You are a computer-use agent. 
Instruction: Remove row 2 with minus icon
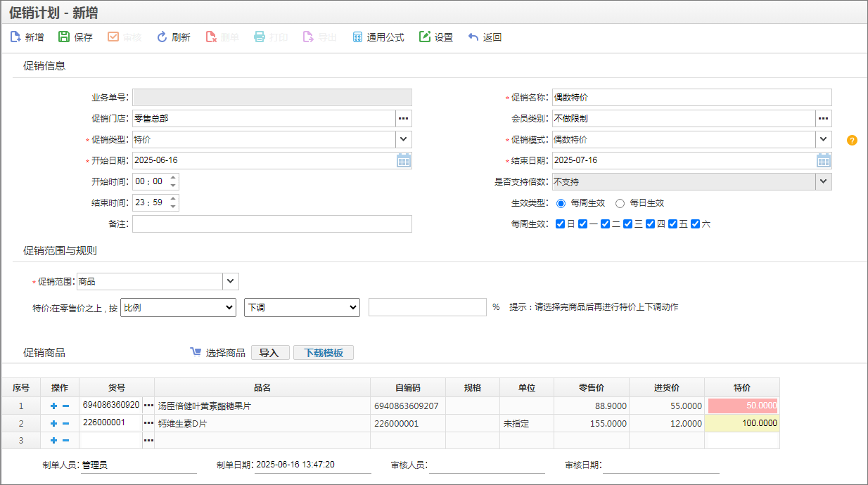tap(65, 424)
